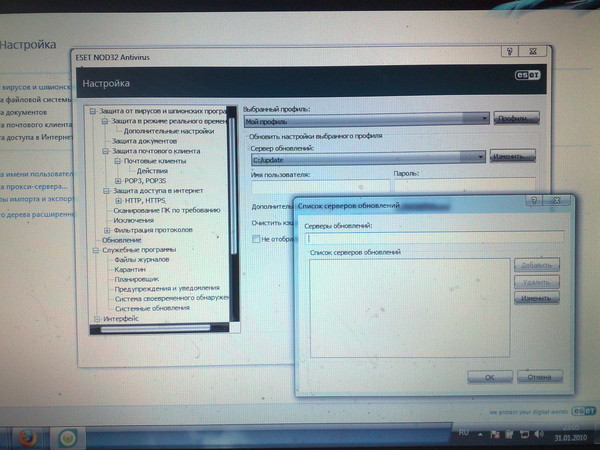600x450 pixels.
Task: Click 'Изменить' in server list dialog
Action: tap(536, 298)
